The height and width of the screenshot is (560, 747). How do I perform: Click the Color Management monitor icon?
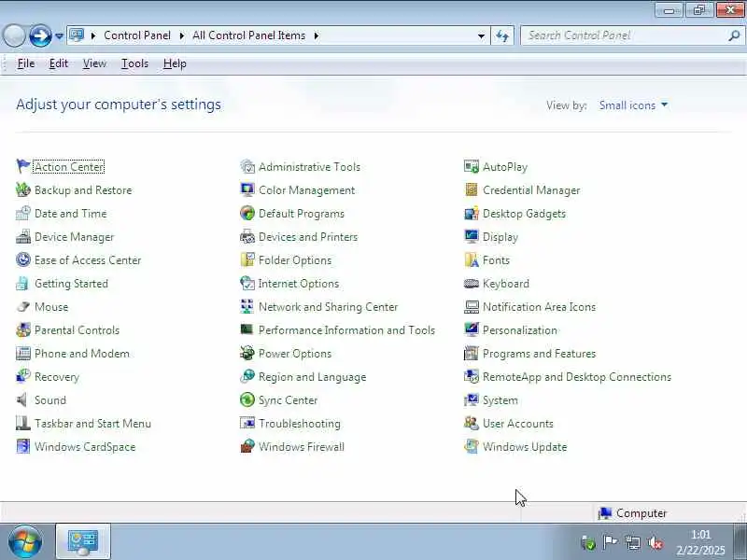(x=247, y=189)
